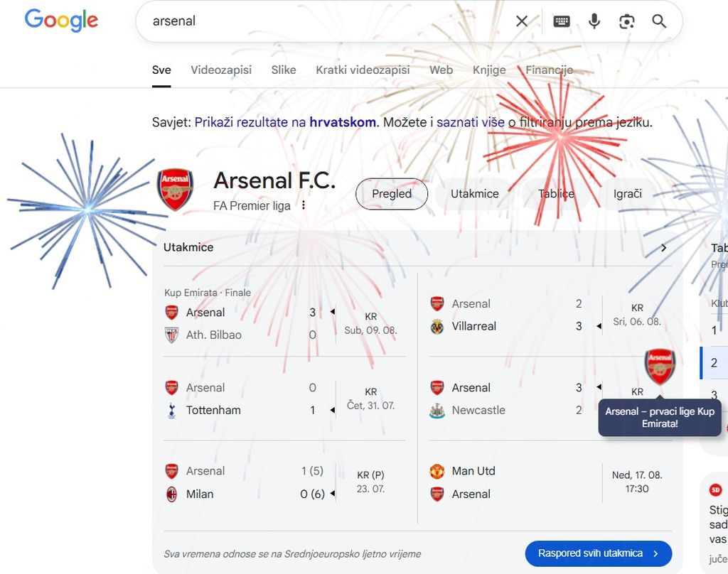Clear the search box with the X
Viewport: 728px width, 574px height.
click(522, 21)
